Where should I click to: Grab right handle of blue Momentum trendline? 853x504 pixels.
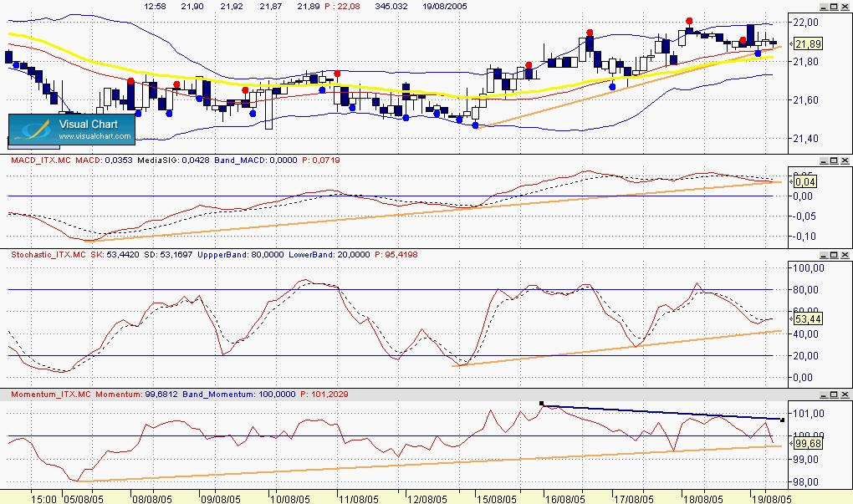tap(782, 419)
